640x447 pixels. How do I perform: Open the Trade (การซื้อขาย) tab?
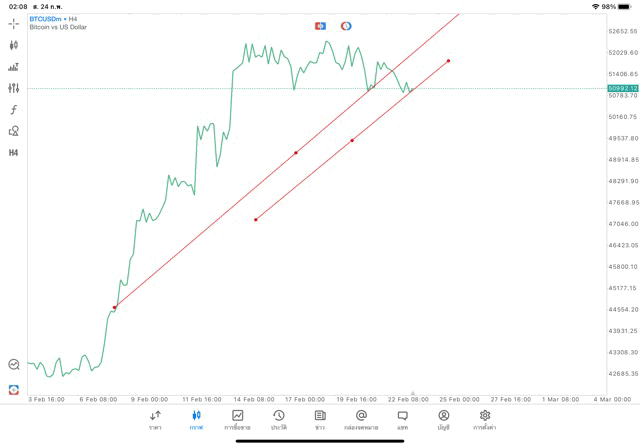(x=237, y=420)
